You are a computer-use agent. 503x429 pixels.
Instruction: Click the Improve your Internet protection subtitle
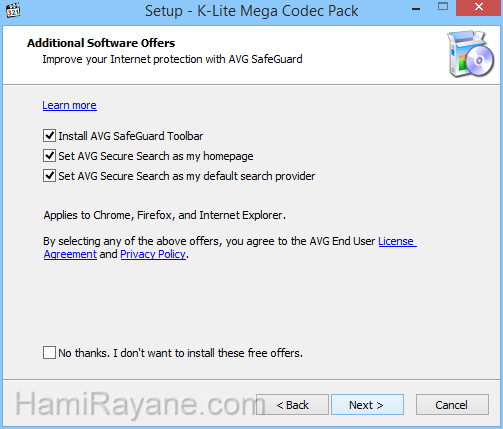click(172, 59)
